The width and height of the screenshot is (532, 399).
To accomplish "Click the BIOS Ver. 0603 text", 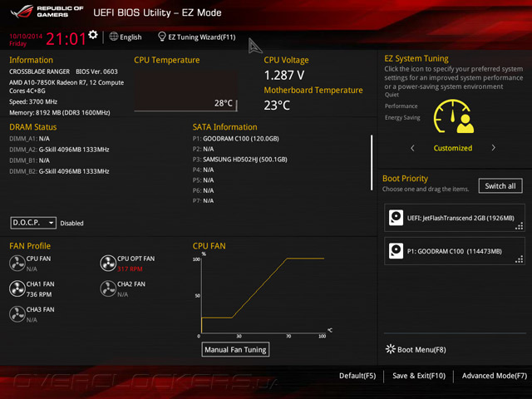I will click(96, 71).
